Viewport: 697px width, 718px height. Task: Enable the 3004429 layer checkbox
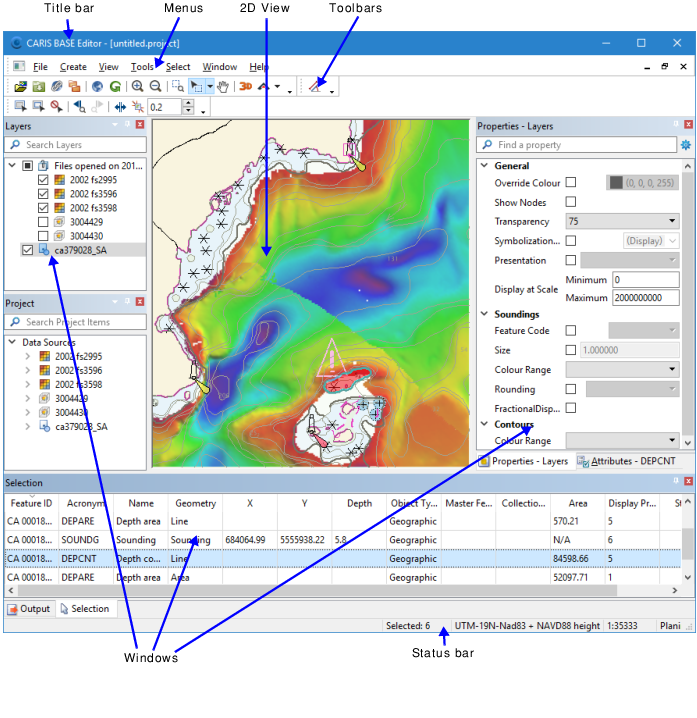click(x=43, y=222)
